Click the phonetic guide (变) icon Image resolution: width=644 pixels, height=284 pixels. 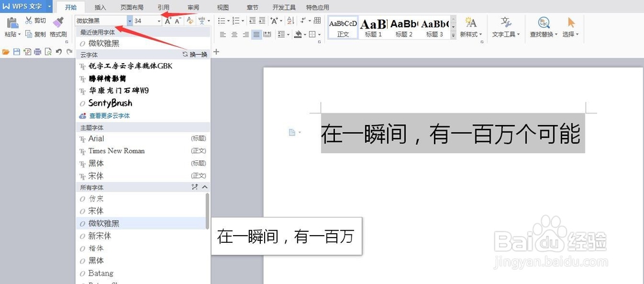pyautogui.click(x=201, y=21)
